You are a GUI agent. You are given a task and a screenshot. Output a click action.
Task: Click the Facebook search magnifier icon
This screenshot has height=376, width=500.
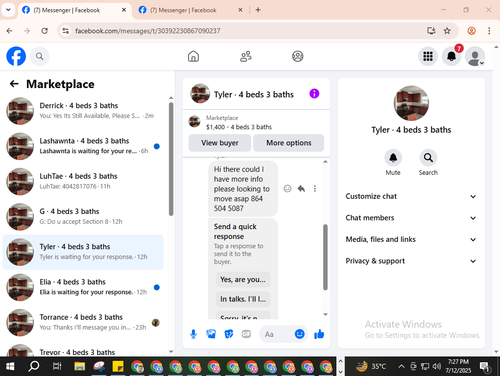coord(40,56)
